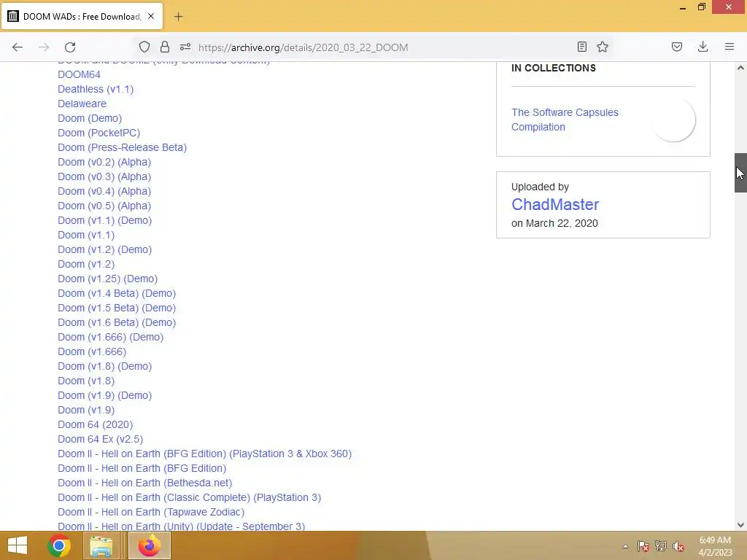Open network status tray icon

click(661, 546)
